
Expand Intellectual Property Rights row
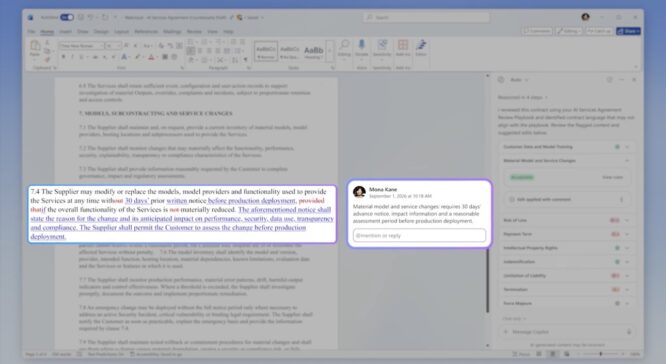[x=567, y=248]
